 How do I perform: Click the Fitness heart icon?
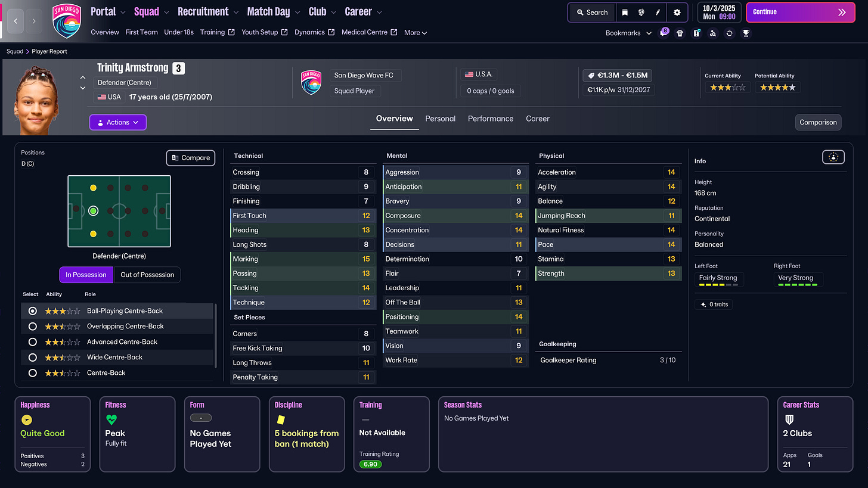111,419
